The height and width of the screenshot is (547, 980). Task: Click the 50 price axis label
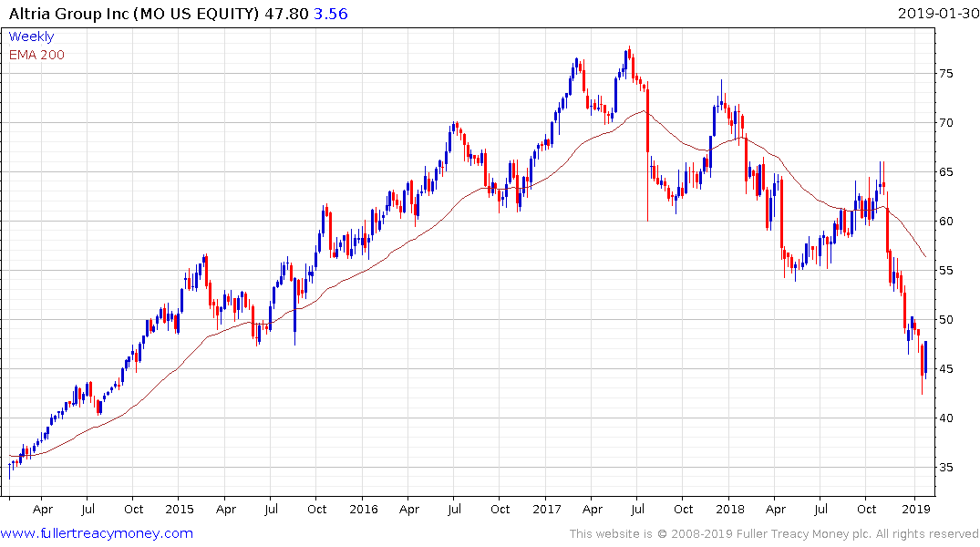pos(945,320)
